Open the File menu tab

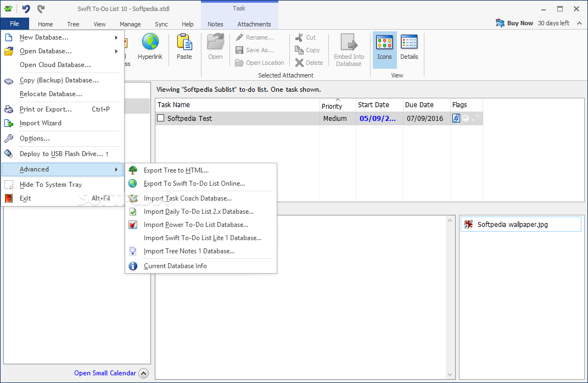15,24
